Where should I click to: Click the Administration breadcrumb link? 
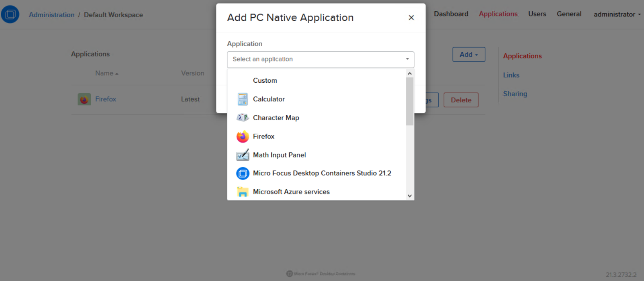coord(52,15)
